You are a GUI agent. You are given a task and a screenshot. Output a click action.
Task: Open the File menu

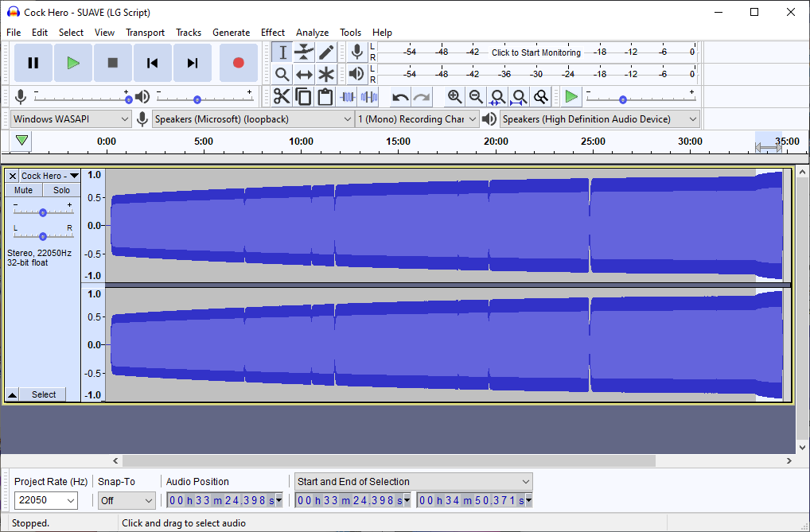(14, 32)
